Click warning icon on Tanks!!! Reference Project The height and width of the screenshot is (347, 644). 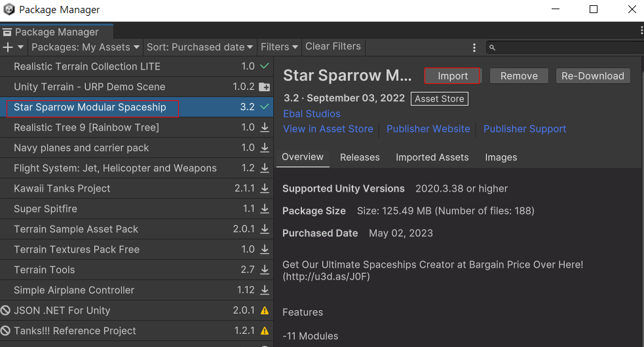pos(265,331)
